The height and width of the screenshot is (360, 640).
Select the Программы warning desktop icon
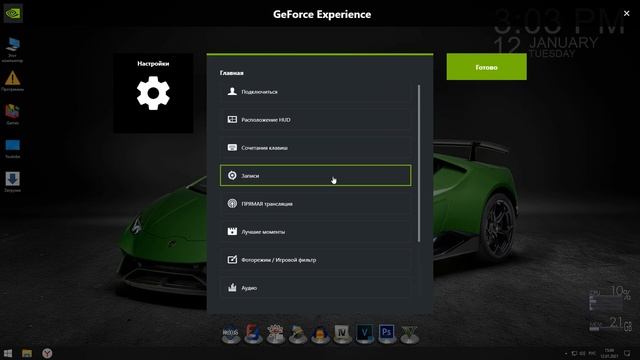(x=12, y=81)
